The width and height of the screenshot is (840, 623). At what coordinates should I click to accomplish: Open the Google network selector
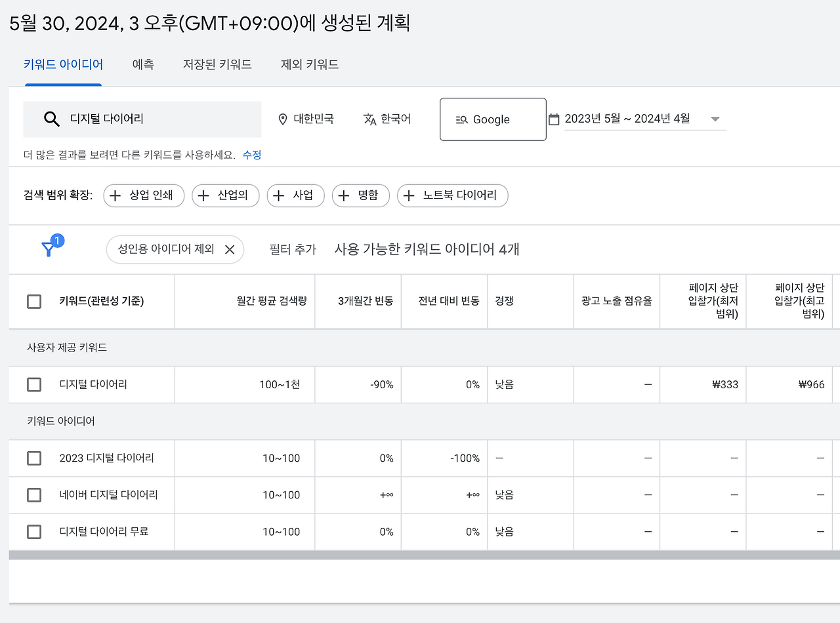(x=493, y=119)
